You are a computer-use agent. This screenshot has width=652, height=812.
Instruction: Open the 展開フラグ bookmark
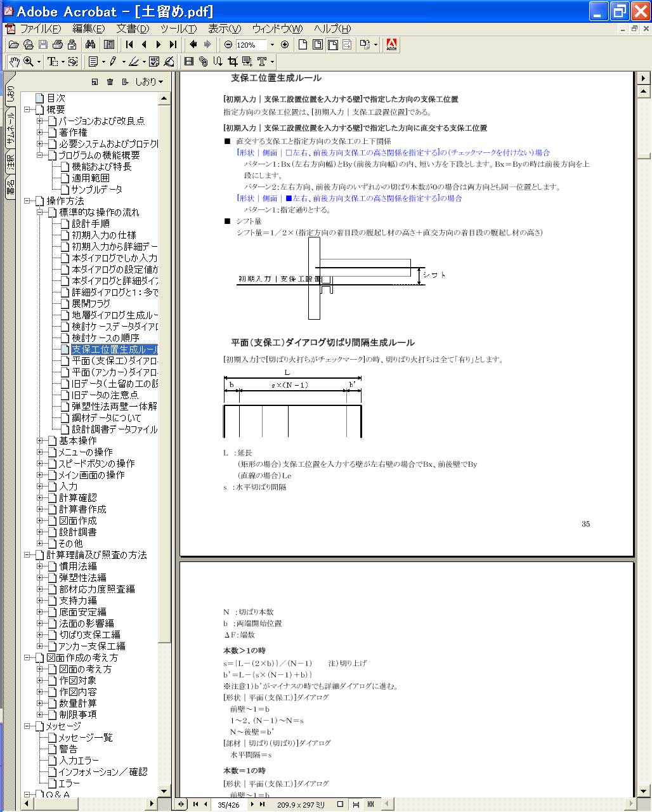point(91,304)
